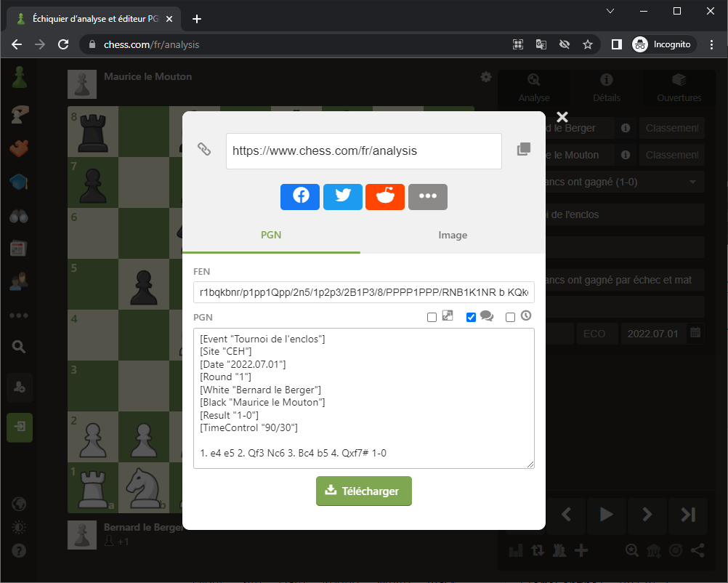Click the link chain icon beside the URL

point(205,150)
